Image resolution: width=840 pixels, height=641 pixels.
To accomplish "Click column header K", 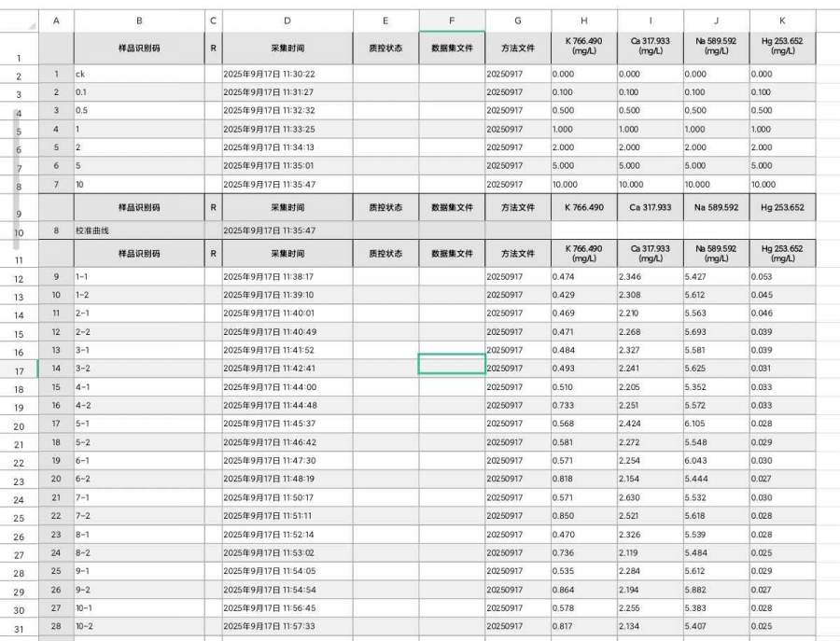I will (781, 21).
